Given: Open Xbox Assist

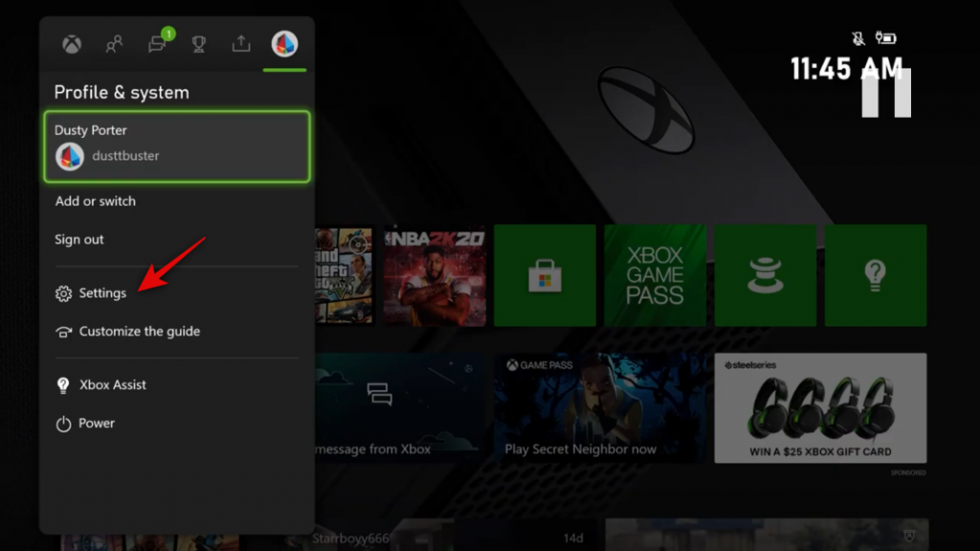Looking at the screenshot, I should click(112, 385).
